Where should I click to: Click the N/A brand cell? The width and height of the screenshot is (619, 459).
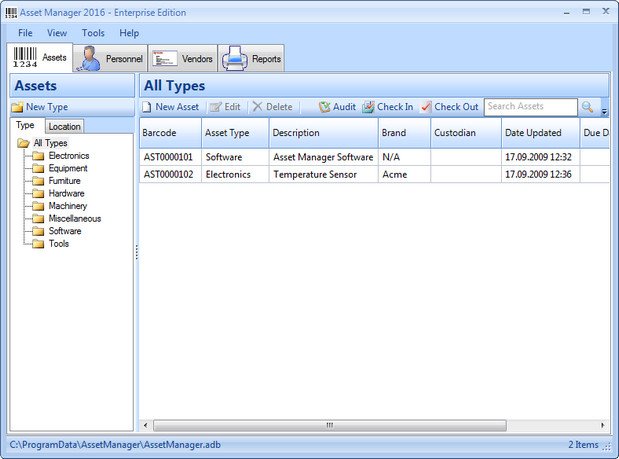[x=404, y=157]
